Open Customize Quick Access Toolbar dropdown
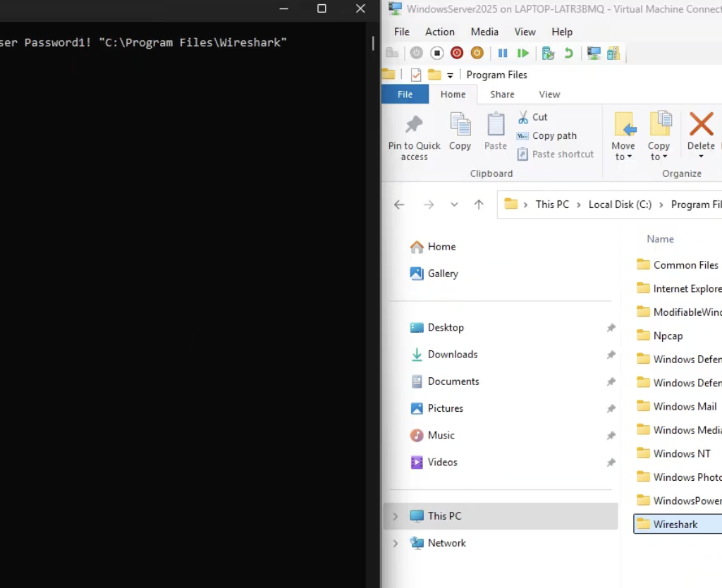This screenshot has width=722, height=588. pyautogui.click(x=450, y=75)
